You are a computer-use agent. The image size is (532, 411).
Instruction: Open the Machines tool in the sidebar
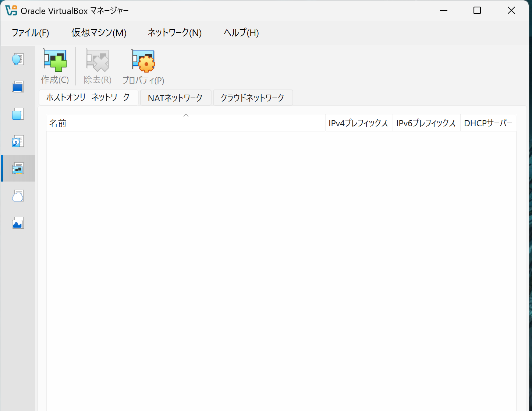tap(18, 87)
